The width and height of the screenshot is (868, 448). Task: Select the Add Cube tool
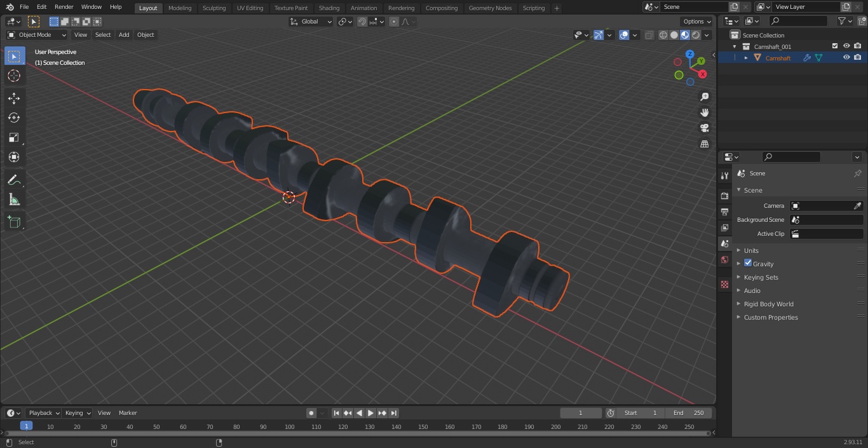coord(14,222)
